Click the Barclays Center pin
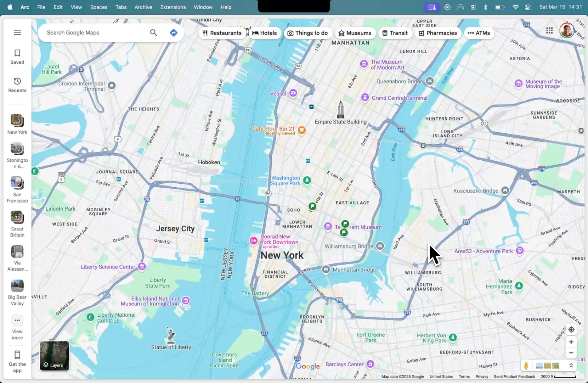The width and height of the screenshot is (588, 383). tap(370, 364)
